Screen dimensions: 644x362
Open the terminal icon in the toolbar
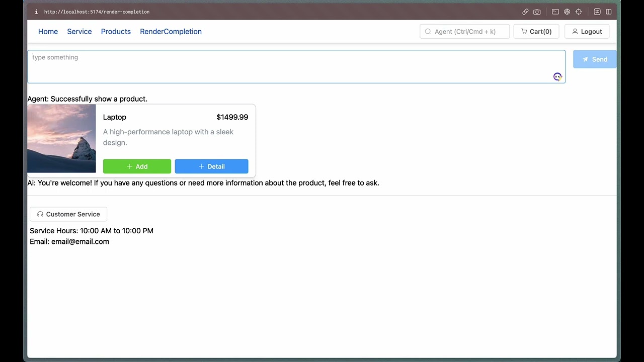(555, 12)
